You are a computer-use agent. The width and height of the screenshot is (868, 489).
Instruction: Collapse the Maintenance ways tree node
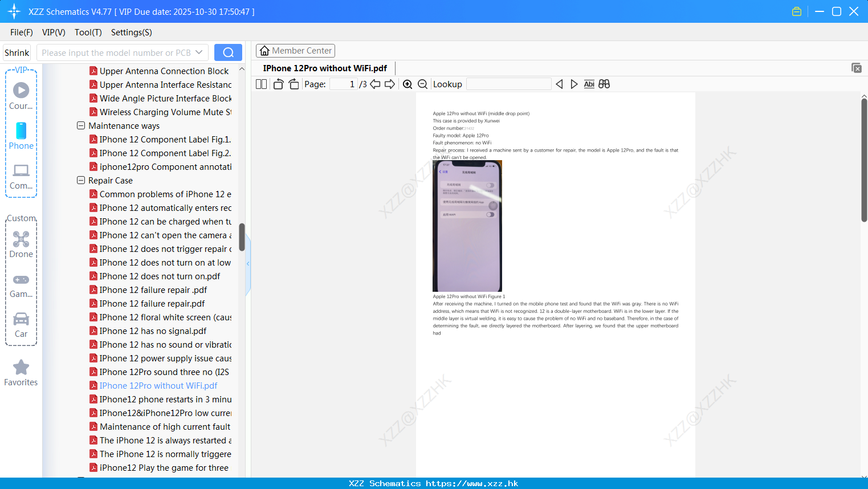click(81, 125)
